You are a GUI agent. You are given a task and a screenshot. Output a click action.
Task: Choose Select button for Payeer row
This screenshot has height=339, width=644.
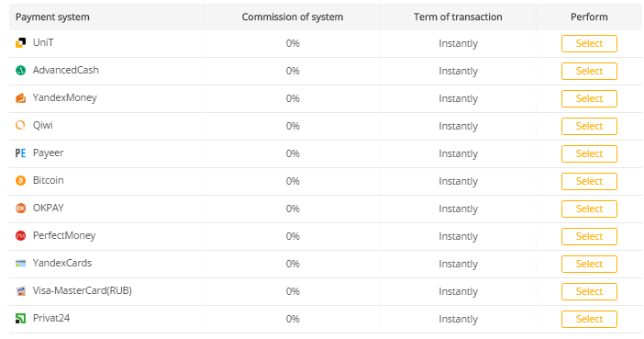589,153
